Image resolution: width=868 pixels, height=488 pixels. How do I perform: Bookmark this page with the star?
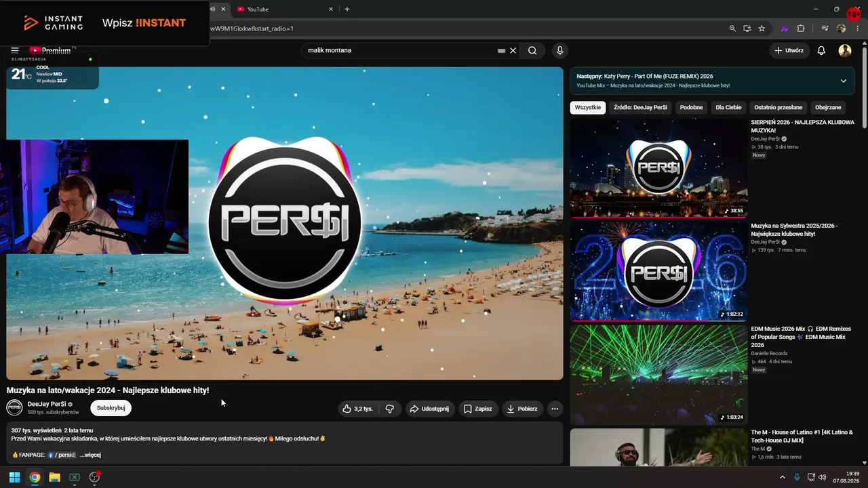(762, 28)
